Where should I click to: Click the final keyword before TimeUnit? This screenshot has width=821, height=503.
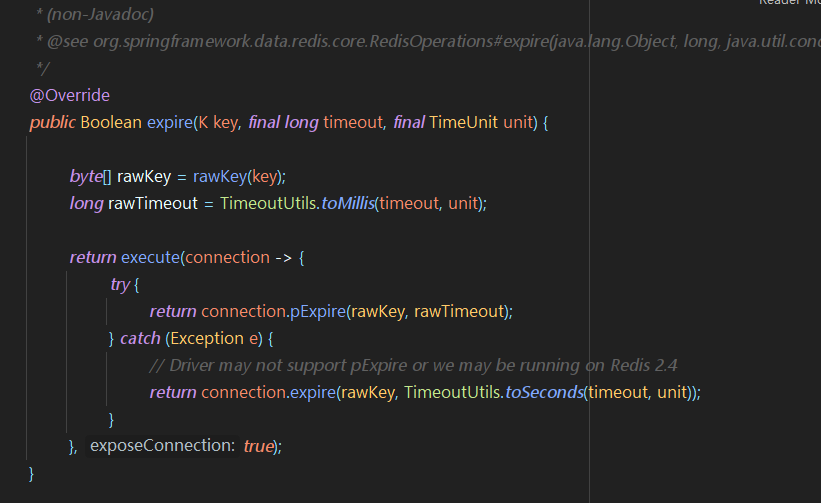click(x=408, y=122)
